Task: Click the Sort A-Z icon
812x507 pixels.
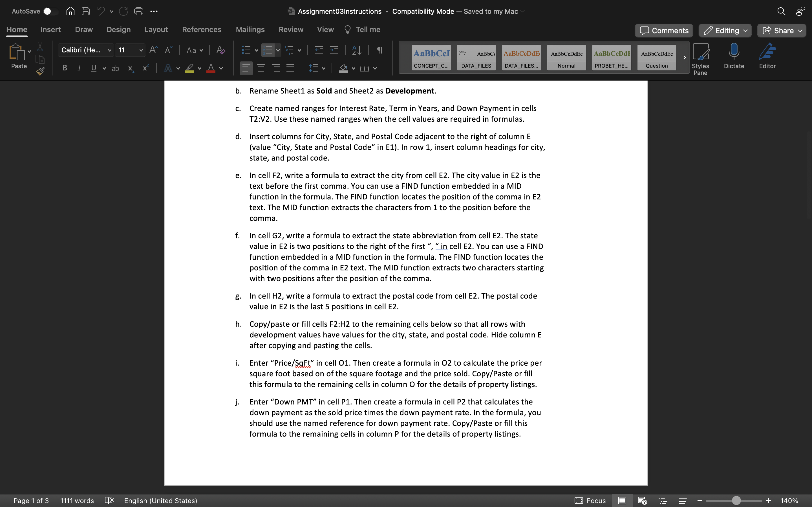Action: 357,50
